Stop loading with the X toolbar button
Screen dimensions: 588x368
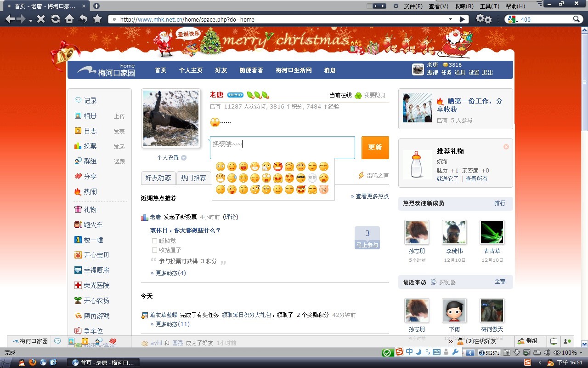click(x=41, y=19)
